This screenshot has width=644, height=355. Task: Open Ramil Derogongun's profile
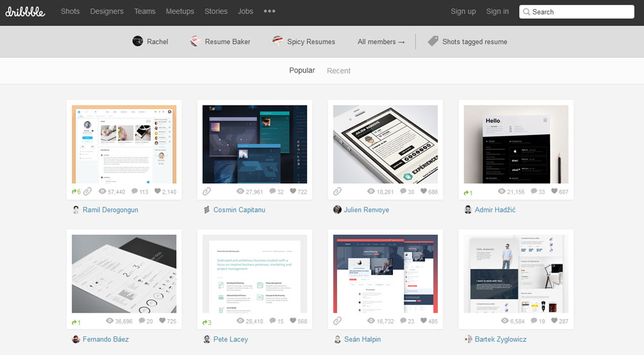pos(110,210)
